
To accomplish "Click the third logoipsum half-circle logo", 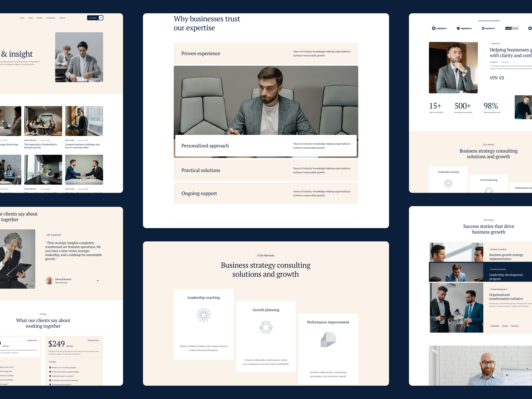I will coord(488,28).
